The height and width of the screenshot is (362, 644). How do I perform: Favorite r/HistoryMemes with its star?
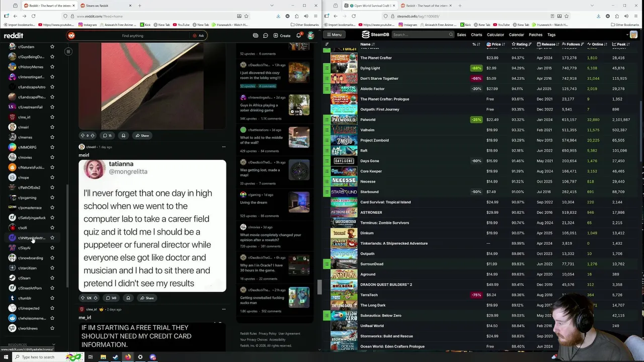tap(52, 67)
